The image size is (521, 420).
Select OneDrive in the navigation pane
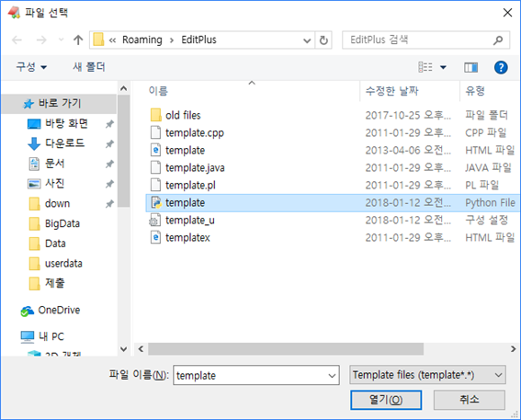pos(59,310)
